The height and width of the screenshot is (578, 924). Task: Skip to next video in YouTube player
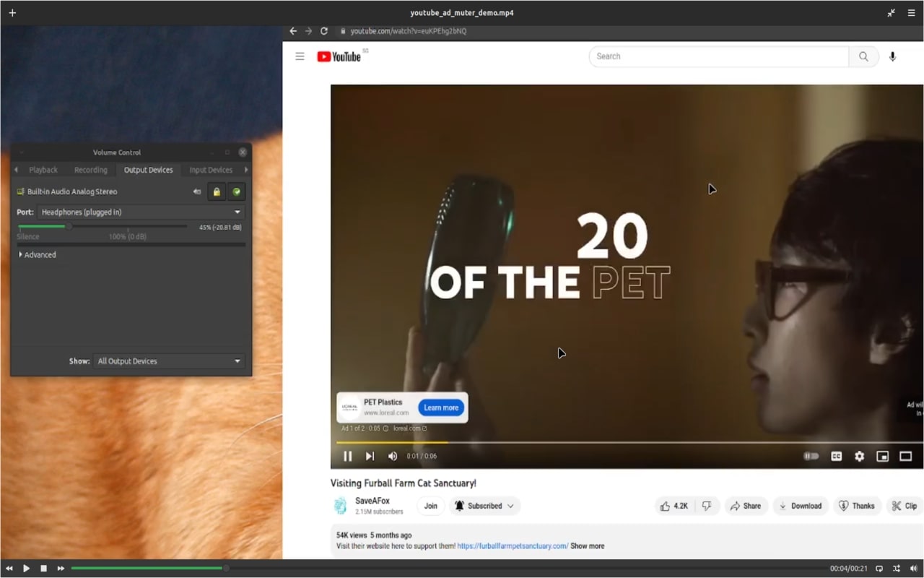point(370,456)
